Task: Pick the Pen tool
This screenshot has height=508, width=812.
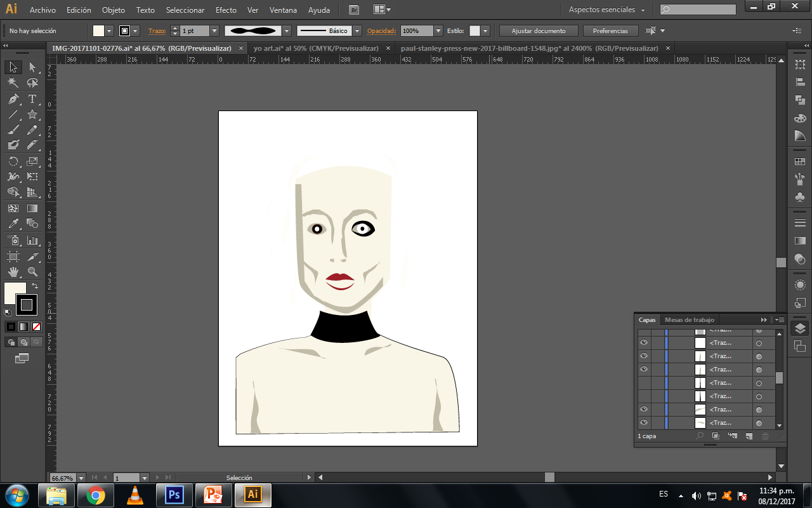Action: coord(13,99)
